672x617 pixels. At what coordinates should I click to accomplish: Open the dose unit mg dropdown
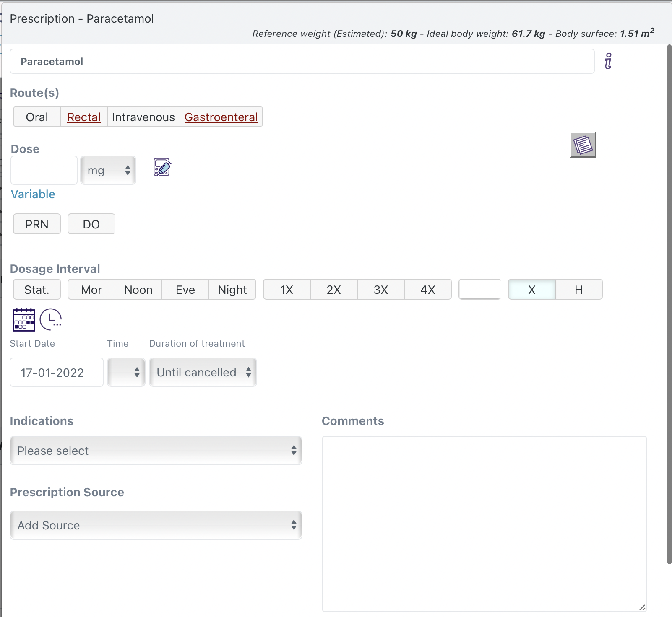click(108, 170)
